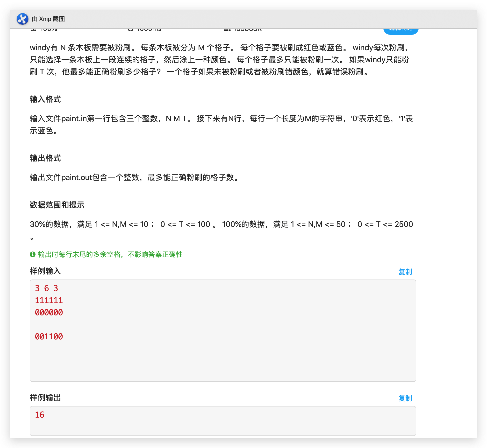Click the green trailing-spaces notice text
Image resolution: width=487 pixels, height=448 pixels.
(110, 255)
